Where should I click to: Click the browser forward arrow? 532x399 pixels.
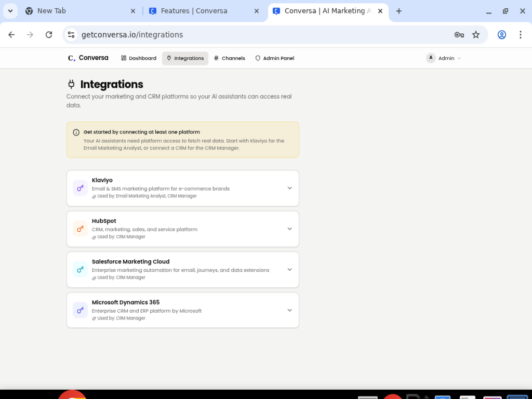click(30, 35)
